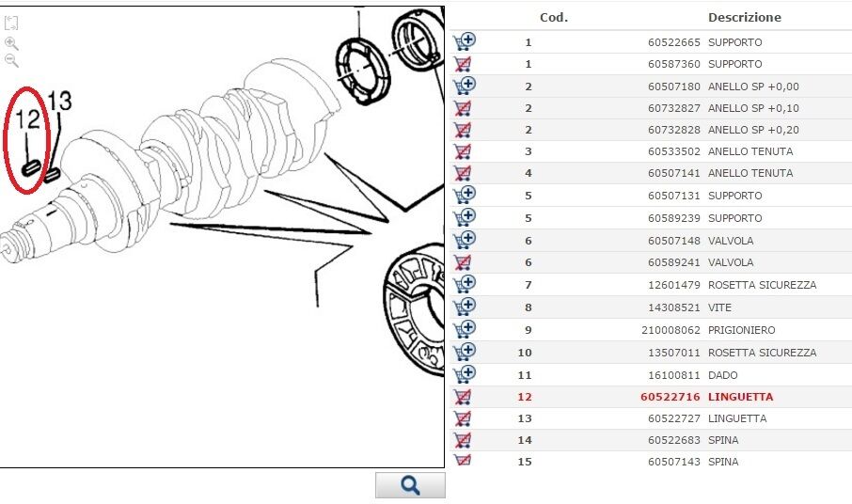The height and width of the screenshot is (504, 852).
Task: Click the Descrizione column header
Action: click(745, 17)
